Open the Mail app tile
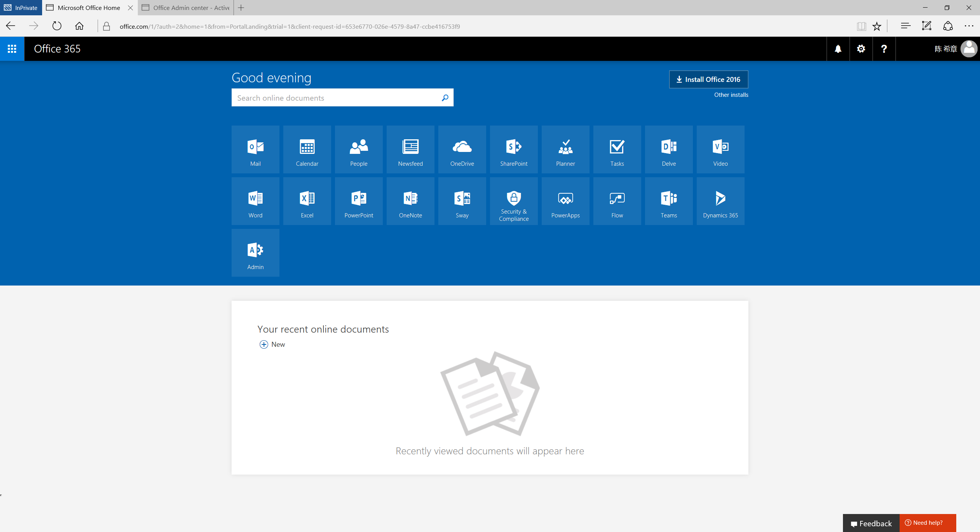 [255, 149]
